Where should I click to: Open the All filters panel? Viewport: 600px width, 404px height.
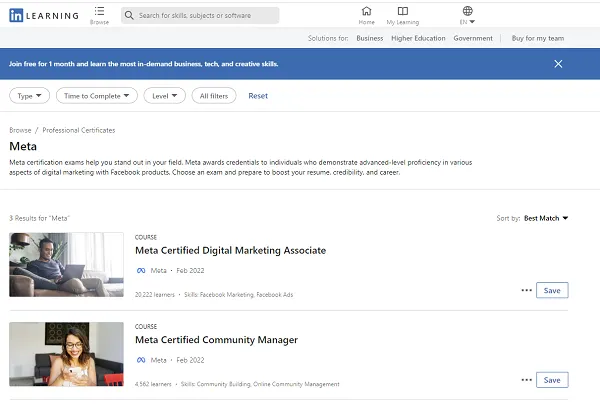[214, 96]
